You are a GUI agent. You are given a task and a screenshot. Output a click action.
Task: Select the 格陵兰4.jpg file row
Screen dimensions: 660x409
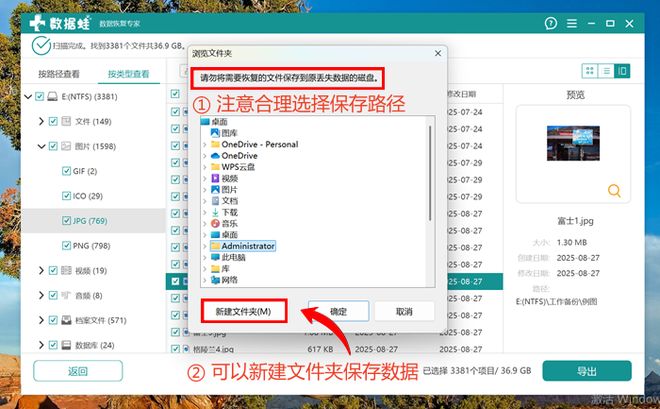pyautogui.click(x=334, y=349)
